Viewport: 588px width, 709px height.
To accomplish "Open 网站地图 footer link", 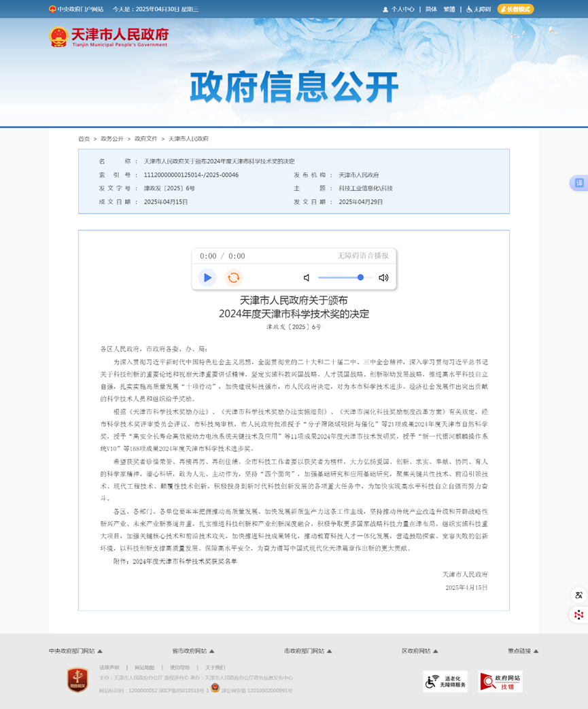I will [144, 668].
